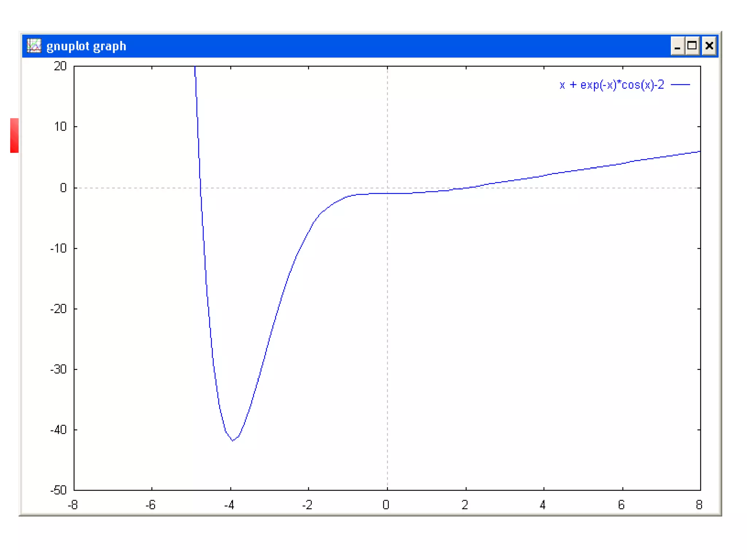
Task: Click the origin where dashed lines cross
Action: tap(387, 188)
